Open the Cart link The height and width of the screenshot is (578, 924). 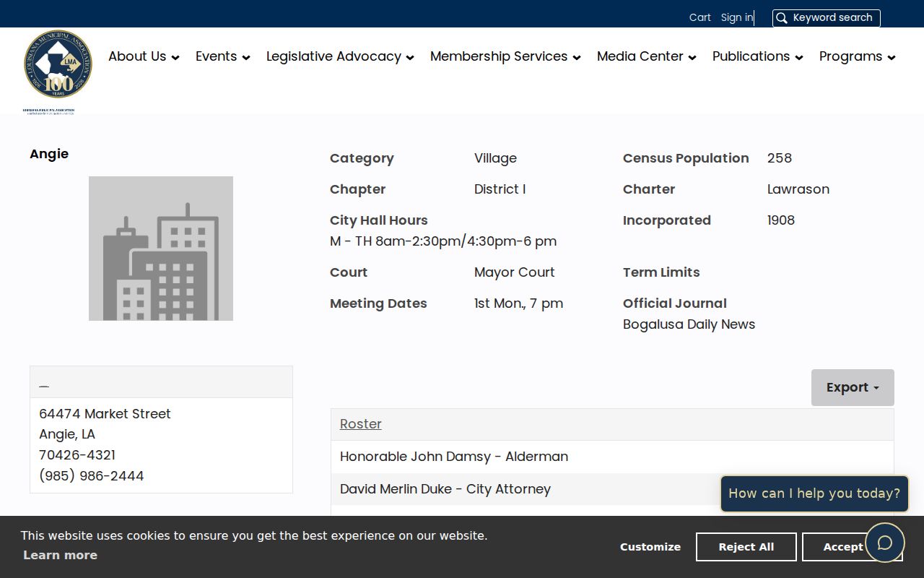700,17
